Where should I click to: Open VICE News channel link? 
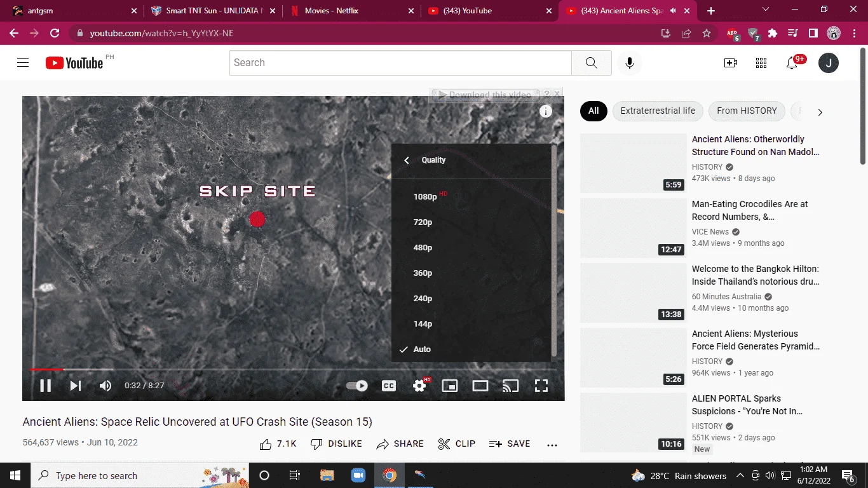(x=710, y=232)
